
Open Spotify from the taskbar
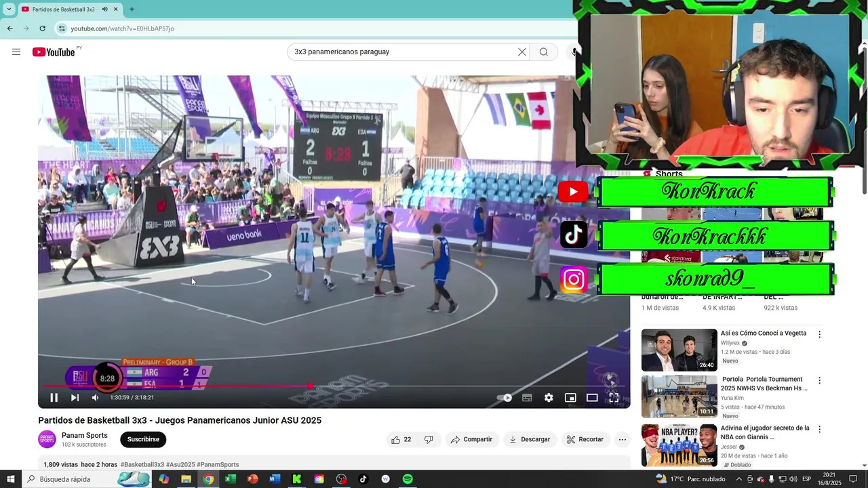click(x=408, y=479)
